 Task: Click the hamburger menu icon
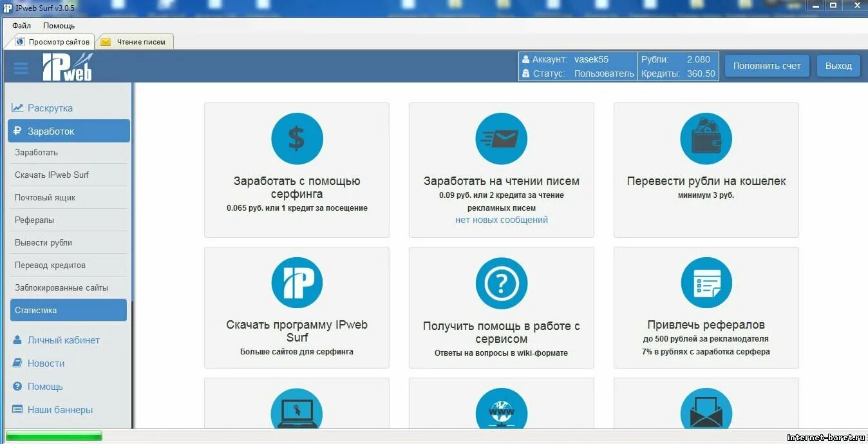(21, 68)
